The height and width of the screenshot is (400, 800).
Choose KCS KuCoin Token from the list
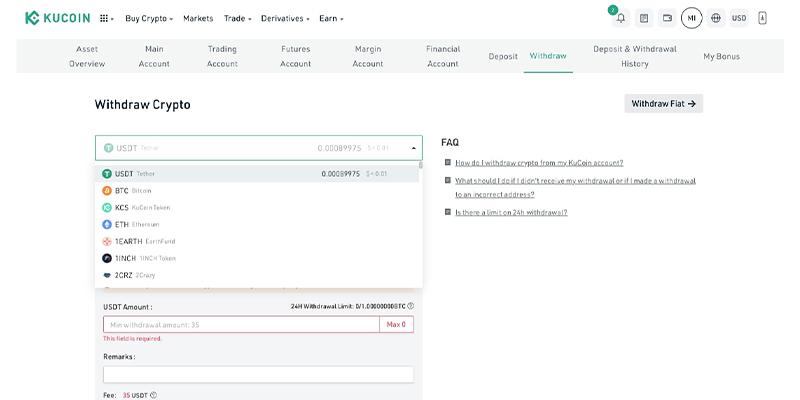tap(257, 208)
